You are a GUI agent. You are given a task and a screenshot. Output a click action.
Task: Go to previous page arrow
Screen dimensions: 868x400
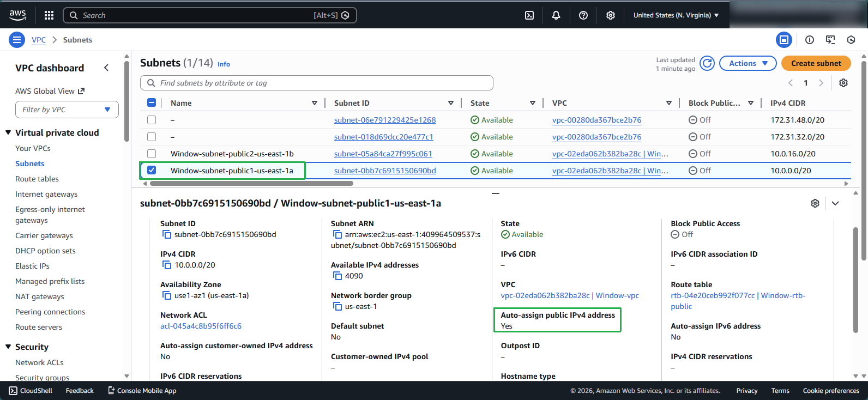coord(791,83)
